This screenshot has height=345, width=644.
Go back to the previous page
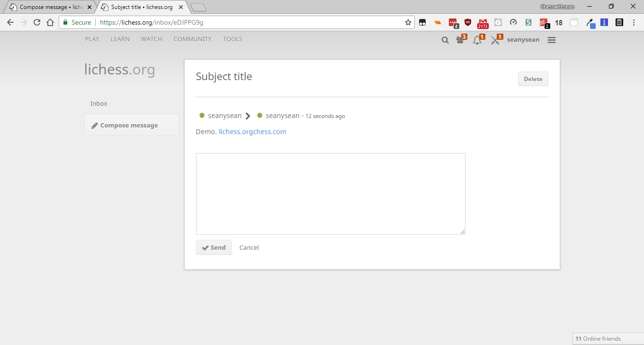click(x=10, y=22)
